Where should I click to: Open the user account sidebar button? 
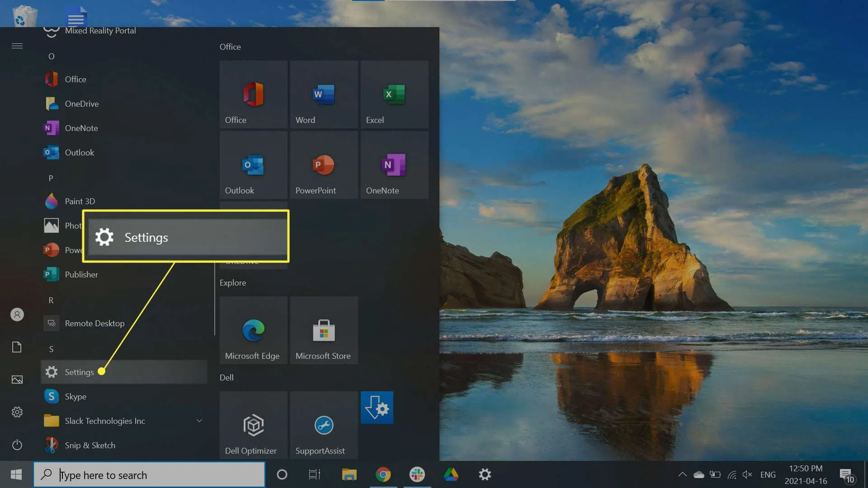[17, 314]
